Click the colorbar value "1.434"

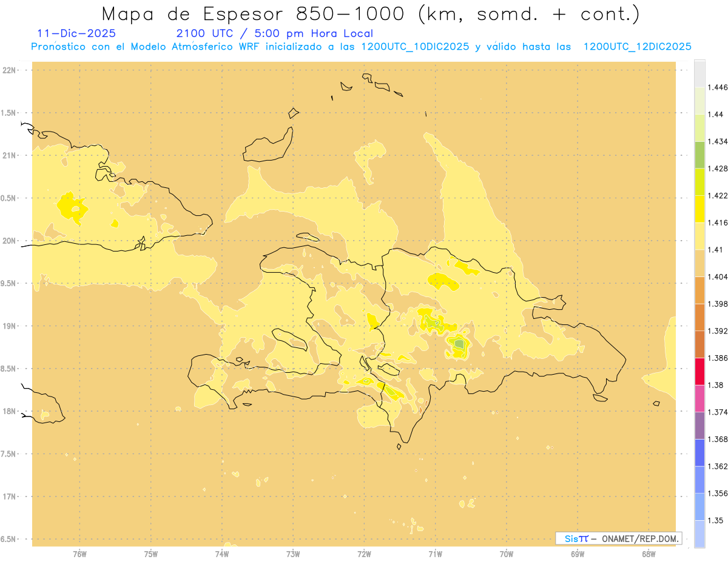[x=718, y=142]
